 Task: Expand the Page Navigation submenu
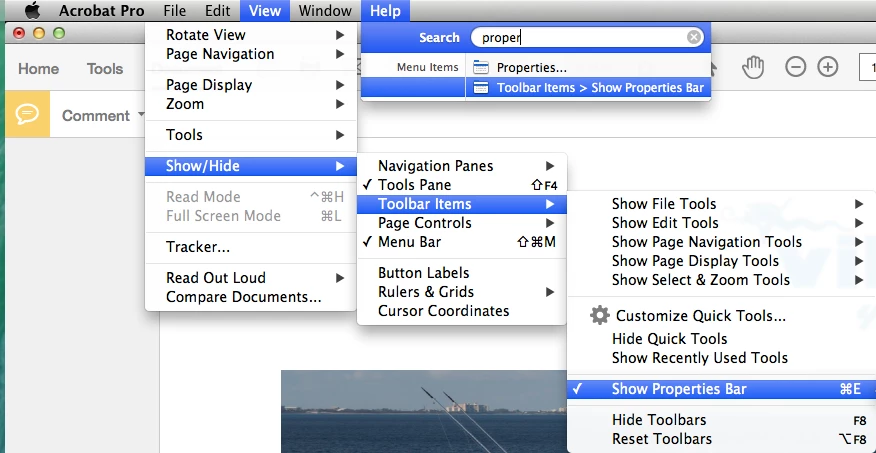pos(251,54)
